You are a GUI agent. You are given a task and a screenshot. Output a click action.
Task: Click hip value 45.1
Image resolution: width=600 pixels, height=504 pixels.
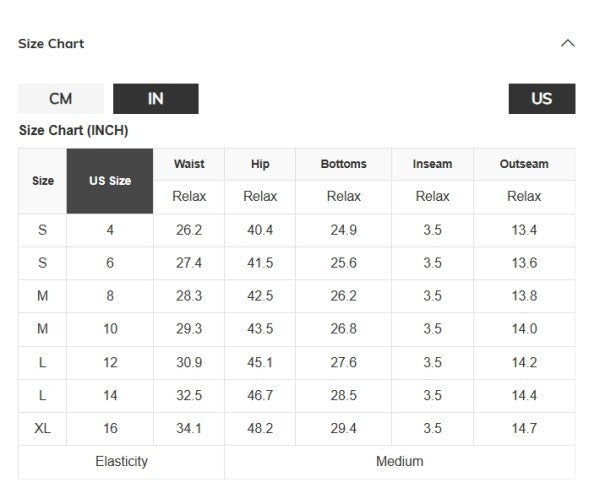tap(260, 362)
